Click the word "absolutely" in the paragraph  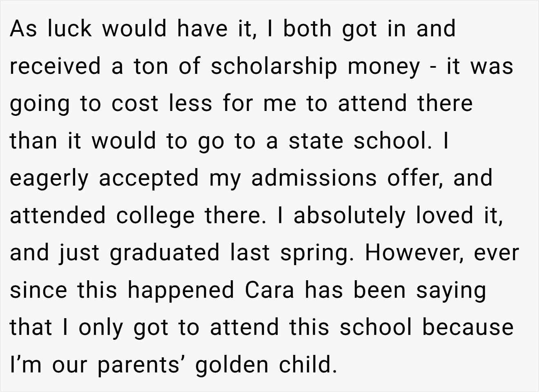[349, 216]
